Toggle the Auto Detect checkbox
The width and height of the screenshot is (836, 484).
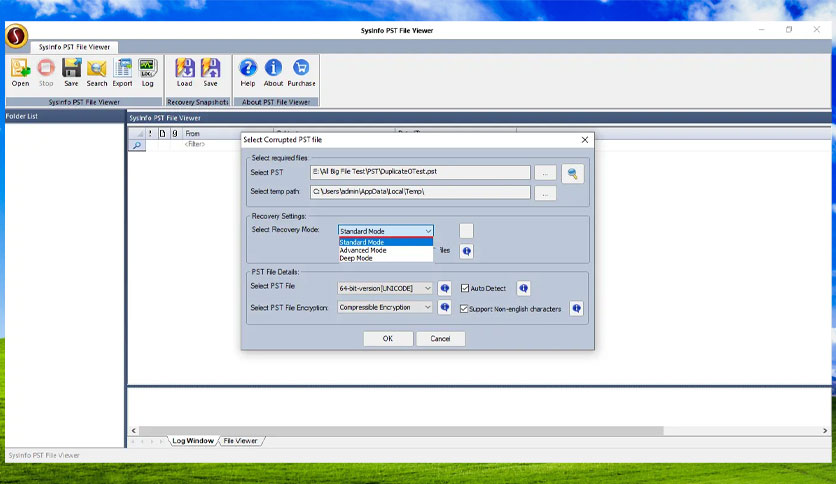pos(465,288)
